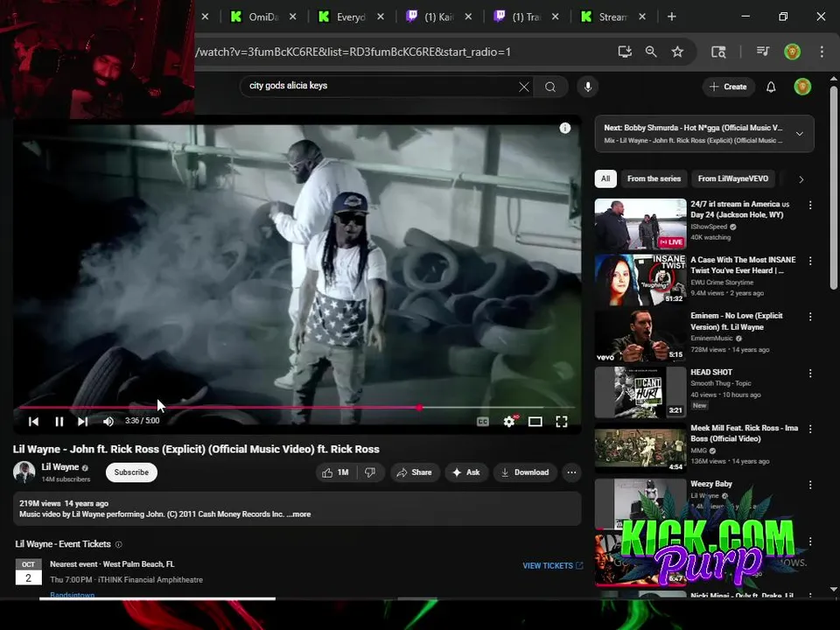This screenshot has width=840, height=630.
Task: Click the Google Lens search icon in toolbar
Action: tap(717, 52)
